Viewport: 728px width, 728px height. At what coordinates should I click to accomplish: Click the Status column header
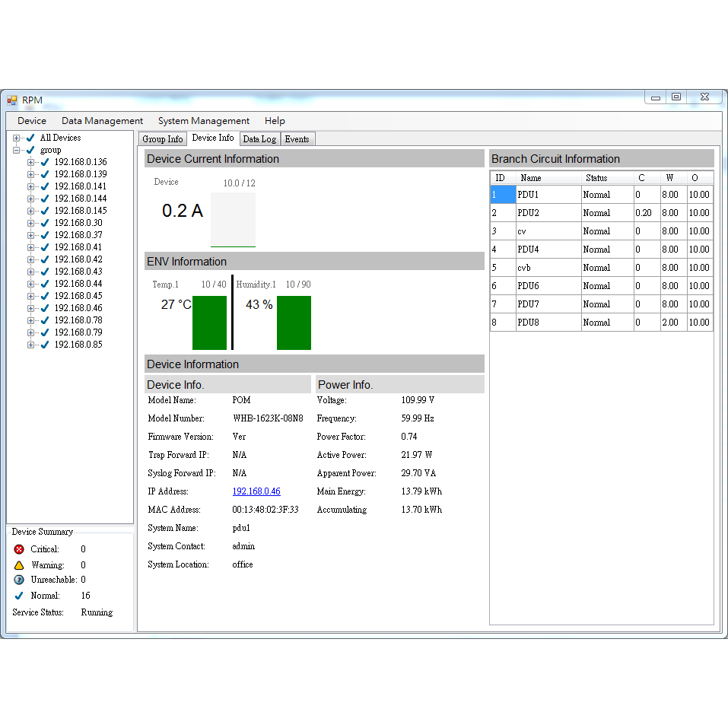tap(607, 178)
